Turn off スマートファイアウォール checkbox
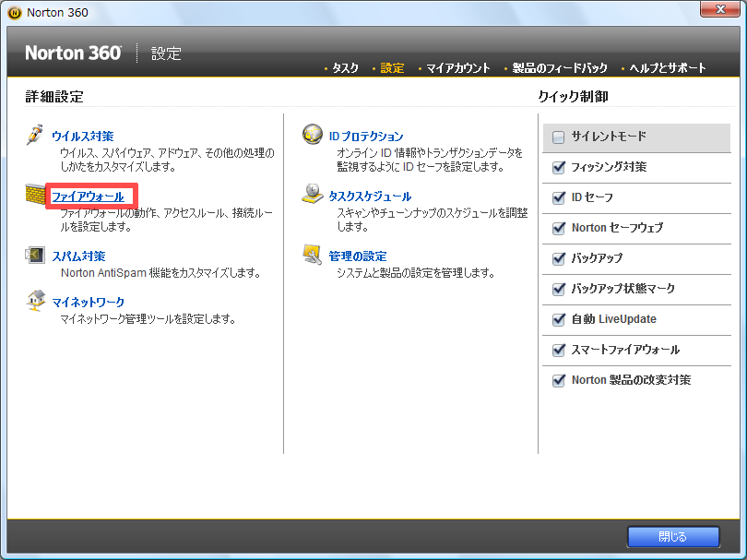Image resolution: width=747 pixels, height=560 pixels. tap(558, 351)
